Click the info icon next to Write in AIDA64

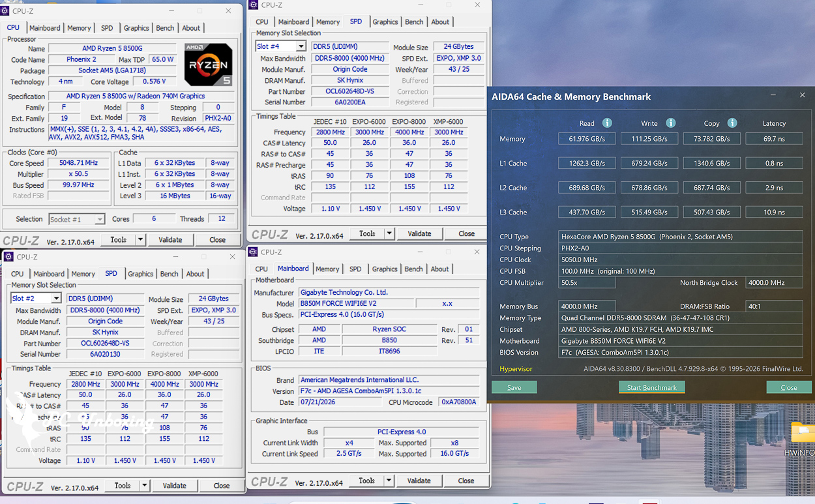(x=670, y=123)
